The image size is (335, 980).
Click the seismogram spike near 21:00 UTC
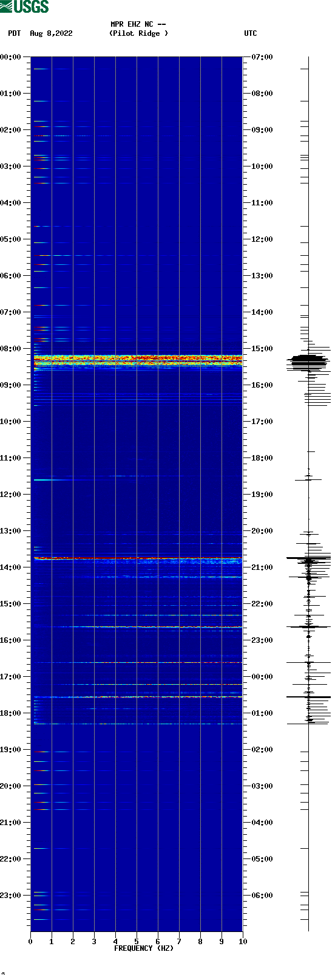click(309, 558)
